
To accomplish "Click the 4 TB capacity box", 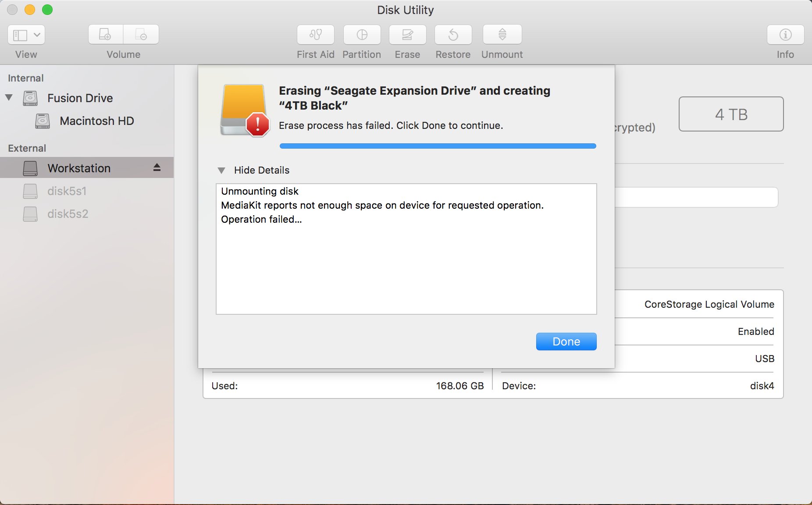I will click(x=731, y=114).
